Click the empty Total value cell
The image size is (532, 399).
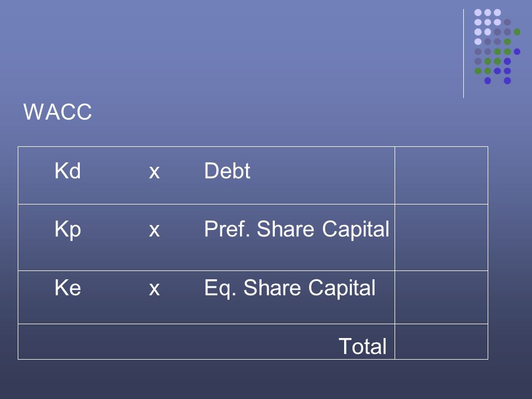click(442, 342)
